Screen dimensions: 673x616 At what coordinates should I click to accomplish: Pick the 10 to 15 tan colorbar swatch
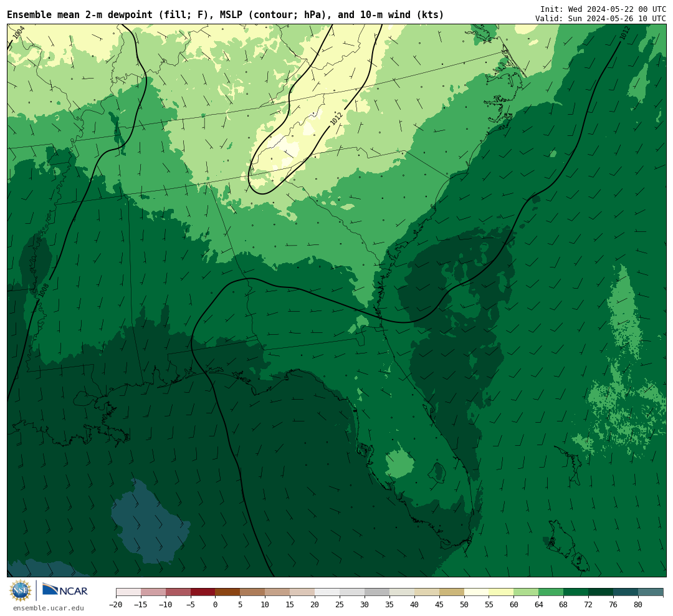click(278, 592)
